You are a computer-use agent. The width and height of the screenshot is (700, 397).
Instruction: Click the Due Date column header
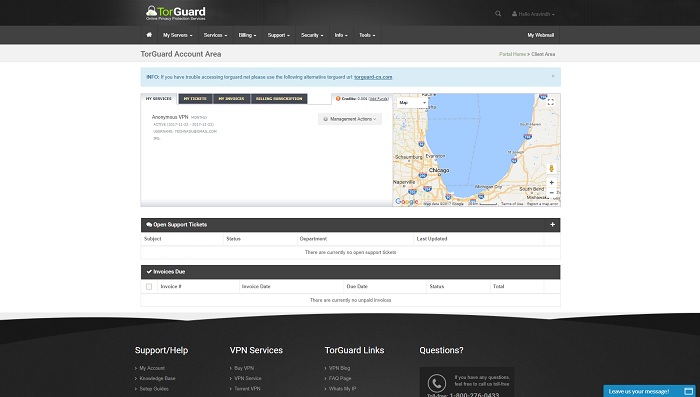(x=357, y=287)
